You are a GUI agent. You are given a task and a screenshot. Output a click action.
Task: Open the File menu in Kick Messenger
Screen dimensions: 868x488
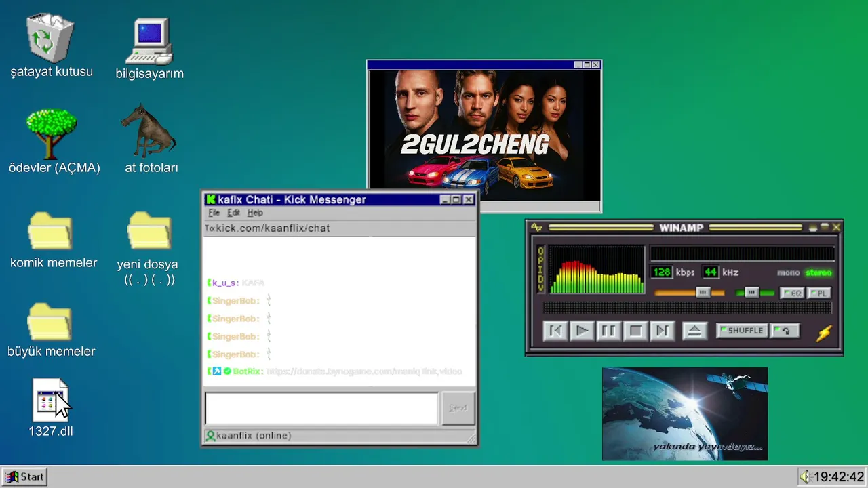coord(214,213)
